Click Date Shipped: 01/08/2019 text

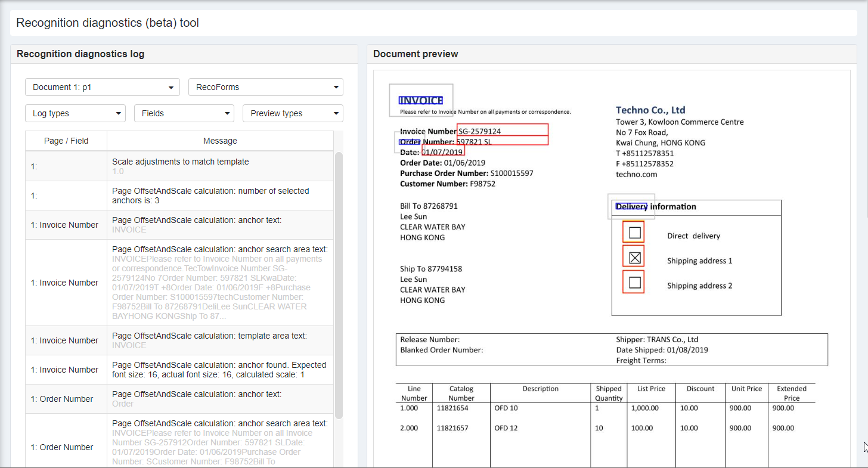click(662, 350)
